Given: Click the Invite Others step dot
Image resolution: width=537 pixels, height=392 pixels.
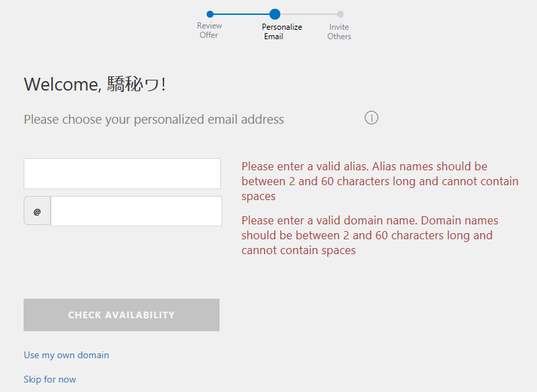Looking at the screenshot, I should (x=340, y=14).
